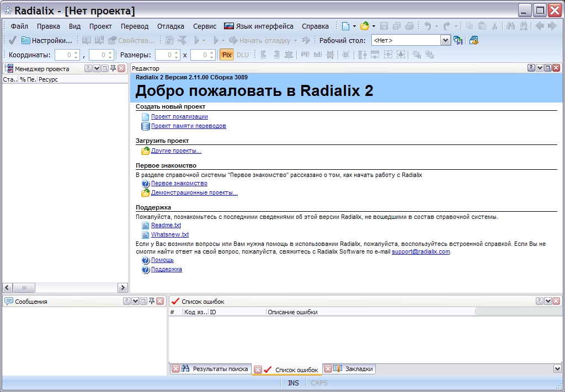The height and width of the screenshot is (392, 565).
Task: Pin the Менеджер проекта panel
Action: [x=113, y=68]
